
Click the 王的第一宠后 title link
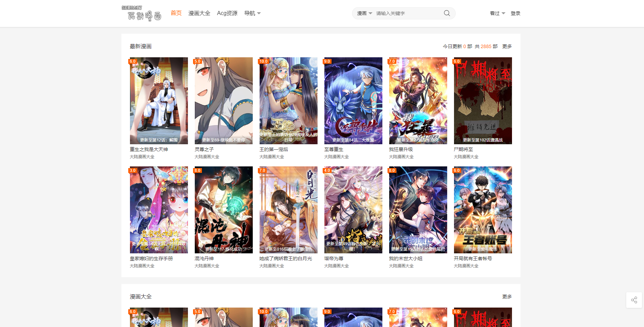tap(274, 149)
